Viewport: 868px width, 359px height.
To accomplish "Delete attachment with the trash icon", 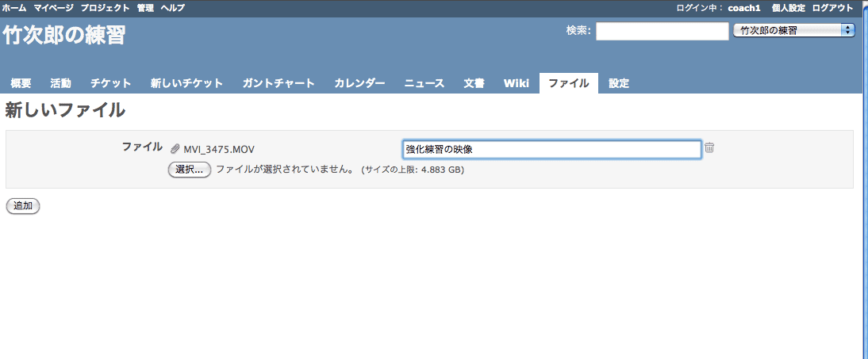I will [x=709, y=148].
